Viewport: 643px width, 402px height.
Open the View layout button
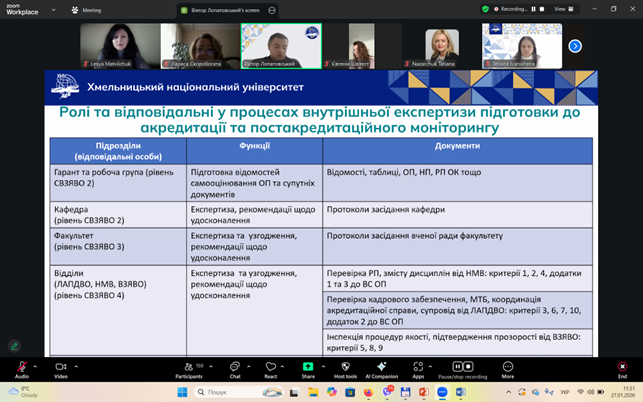coord(561,9)
